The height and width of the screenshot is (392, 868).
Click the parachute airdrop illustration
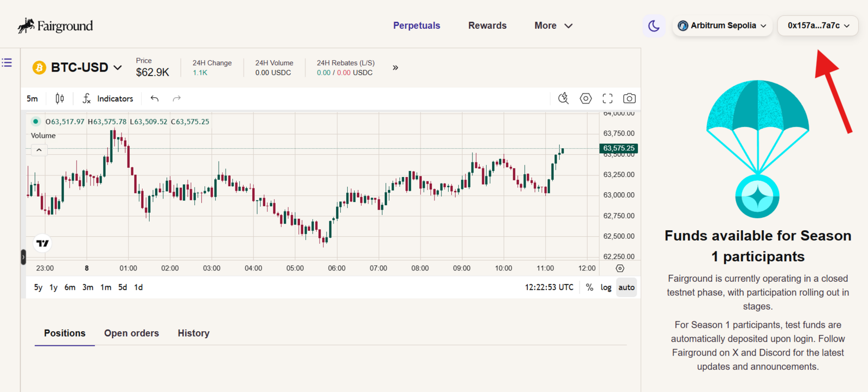coord(757,149)
